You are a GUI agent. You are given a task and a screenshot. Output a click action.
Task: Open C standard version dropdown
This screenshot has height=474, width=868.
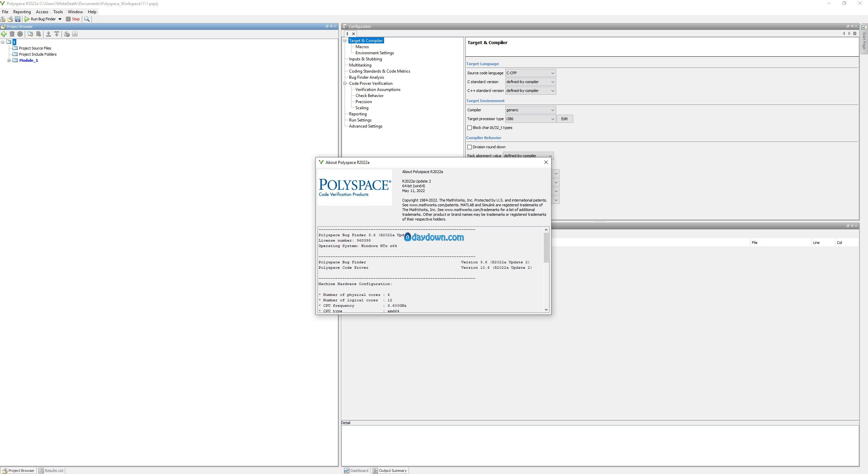(x=530, y=82)
